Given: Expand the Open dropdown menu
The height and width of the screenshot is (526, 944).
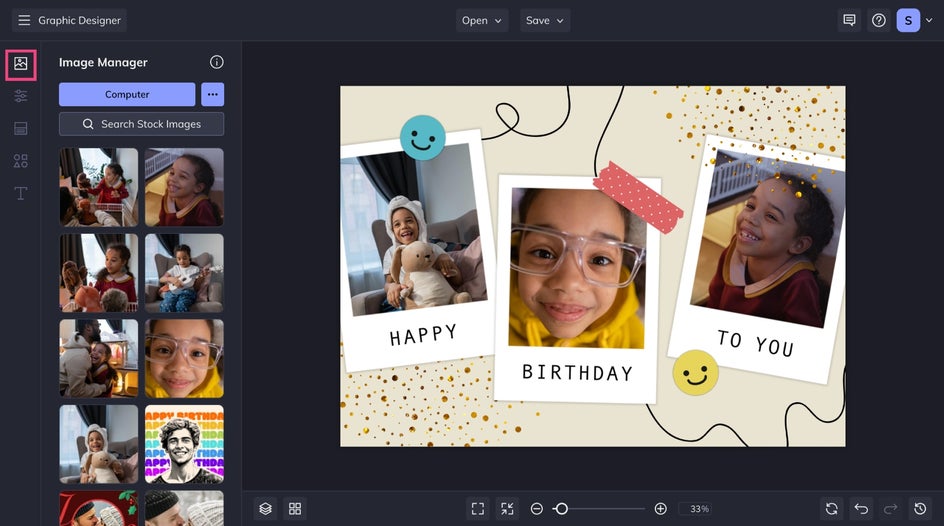Looking at the screenshot, I should pos(482,20).
